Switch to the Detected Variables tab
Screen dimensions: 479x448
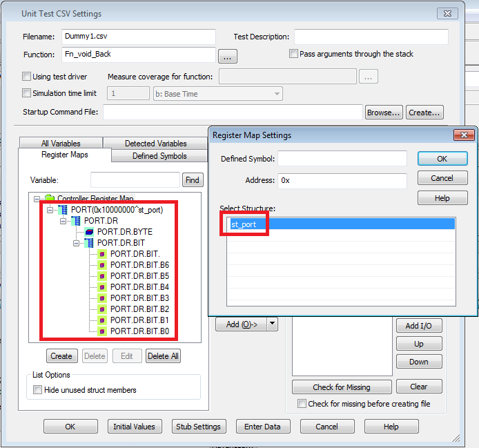click(x=156, y=143)
